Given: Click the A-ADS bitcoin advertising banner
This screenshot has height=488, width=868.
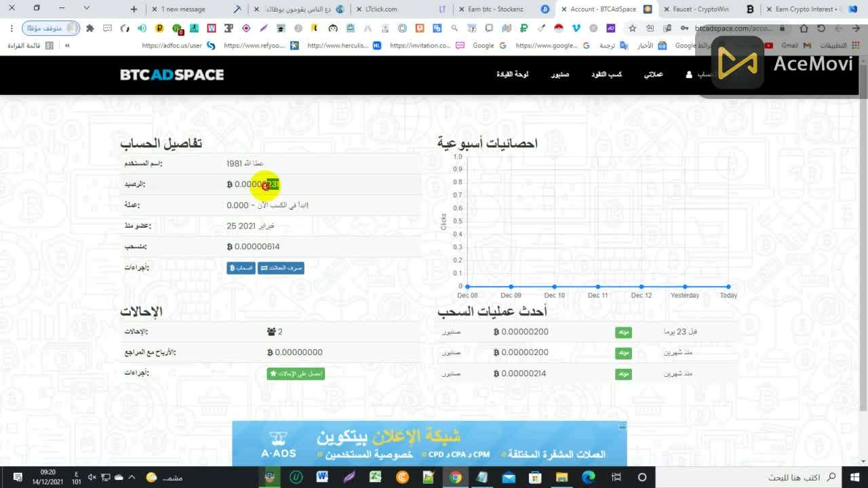Looking at the screenshot, I should (x=429, y=444).
